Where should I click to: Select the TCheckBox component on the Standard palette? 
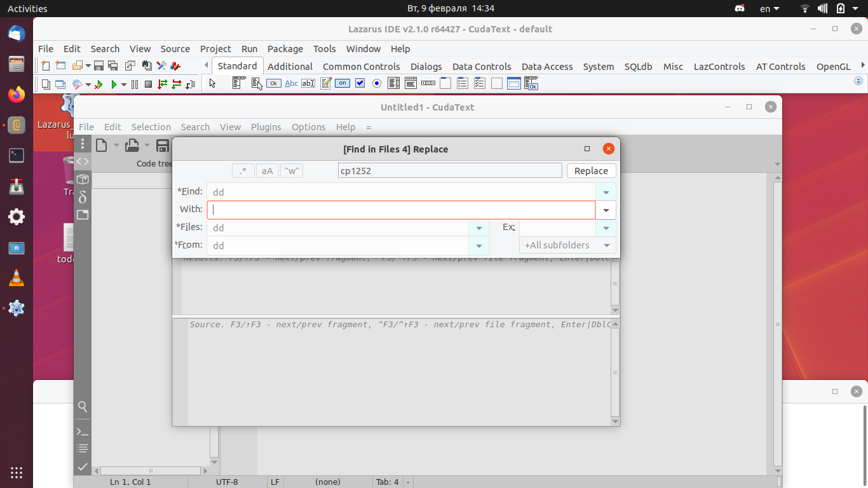click(x=360, y=83)
